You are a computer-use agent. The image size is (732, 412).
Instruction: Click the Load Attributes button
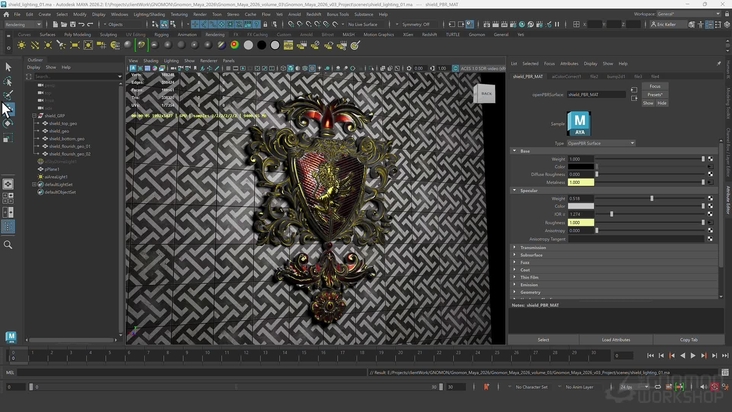tap(615, 340)
